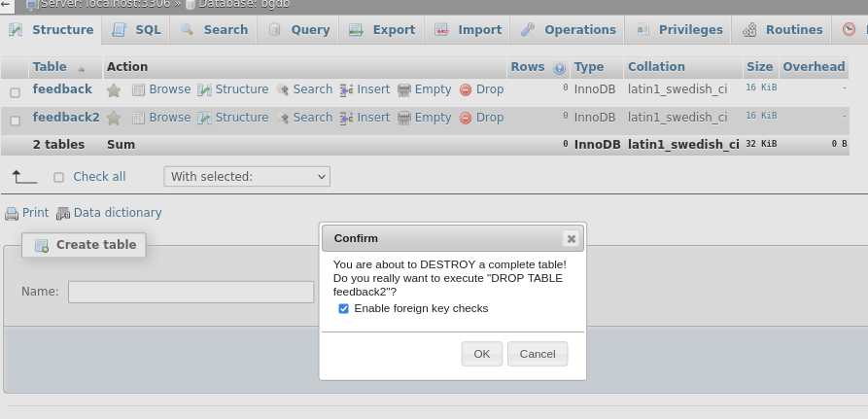Screen dimensions: 868x419
Task: Click the favorite star for feedback table
Action: tap(114, 90)
